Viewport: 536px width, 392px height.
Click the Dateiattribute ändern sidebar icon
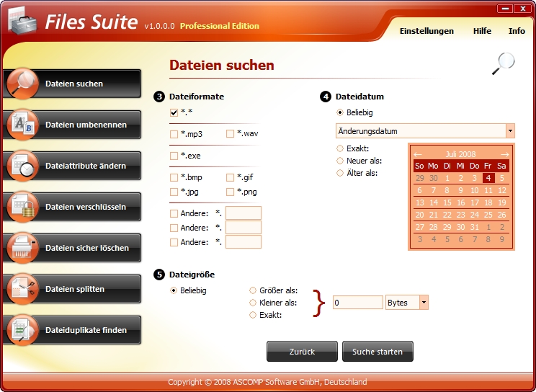pos(22,166)
